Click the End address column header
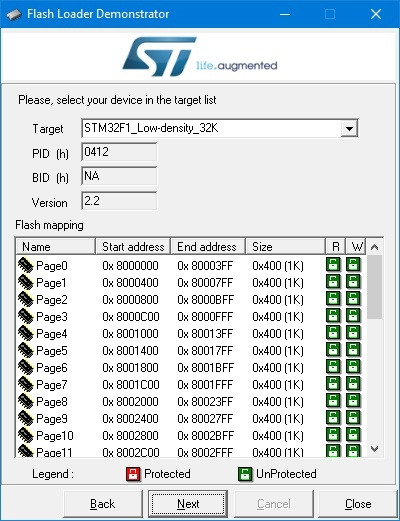Image resolution: width=400 pixels, height=521 pixels. (x=208, y=247)
